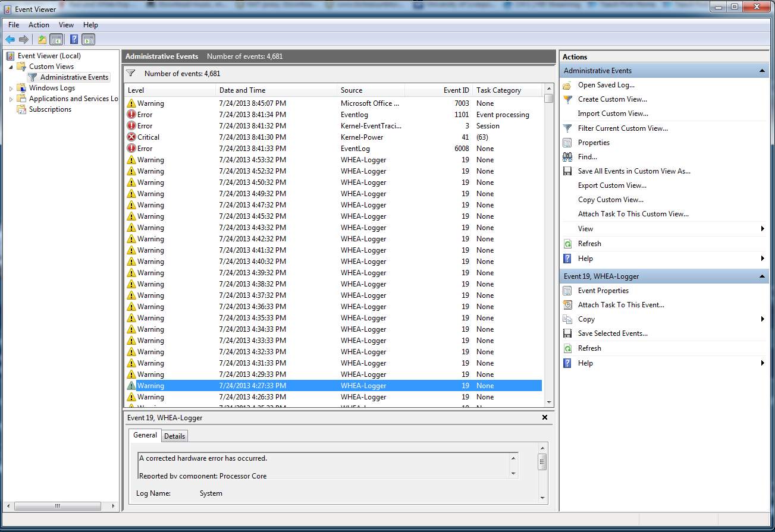
Task: Switch to the Details tab
Action: pos(174,436)
